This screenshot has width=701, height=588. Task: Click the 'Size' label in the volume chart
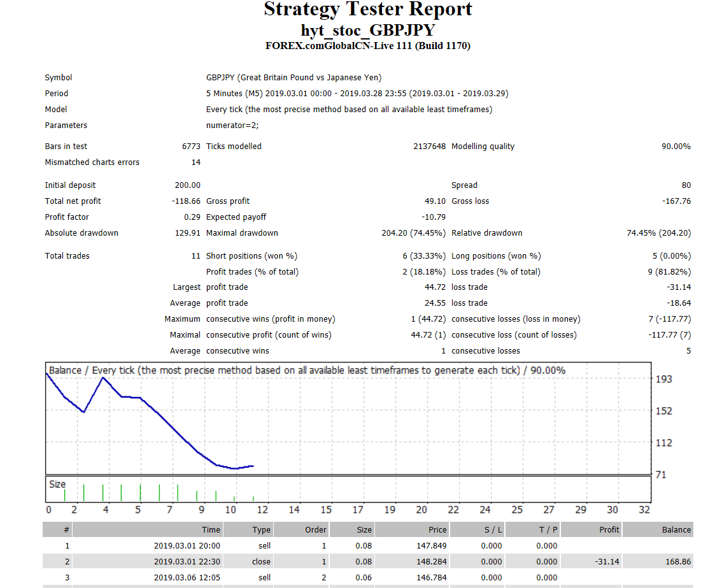coord(57,485)
